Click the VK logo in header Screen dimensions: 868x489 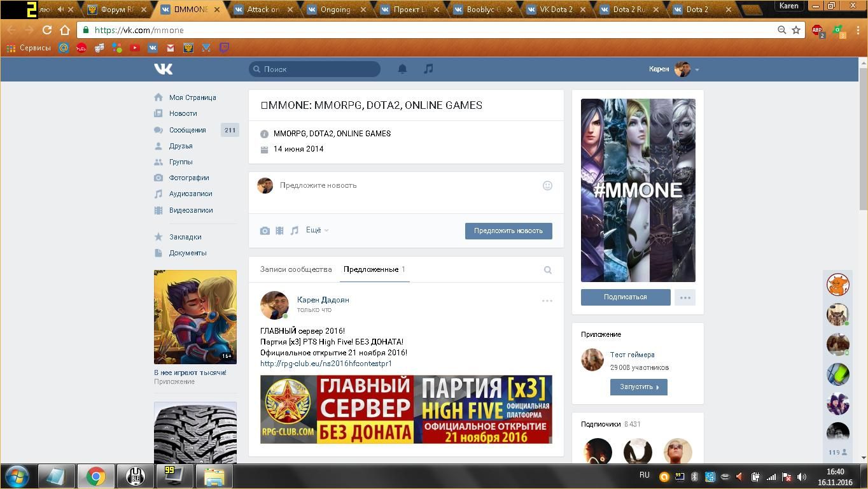click(x=163, y=69)
